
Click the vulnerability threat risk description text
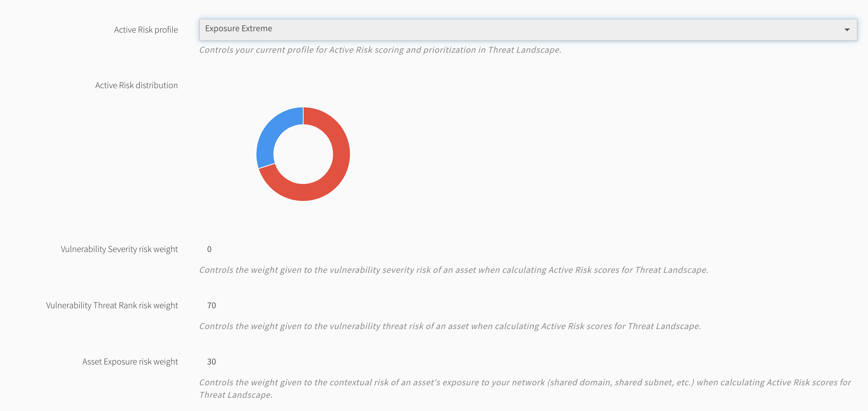[450, 326]
